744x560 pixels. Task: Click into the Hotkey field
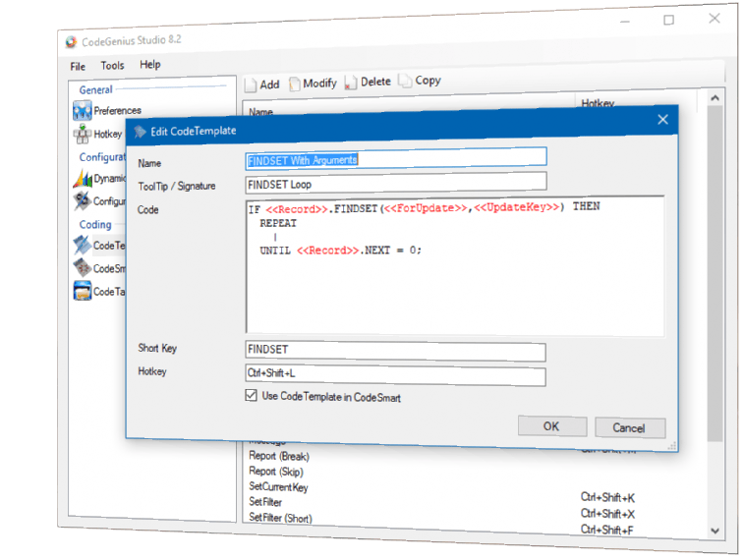coord(395,374)
